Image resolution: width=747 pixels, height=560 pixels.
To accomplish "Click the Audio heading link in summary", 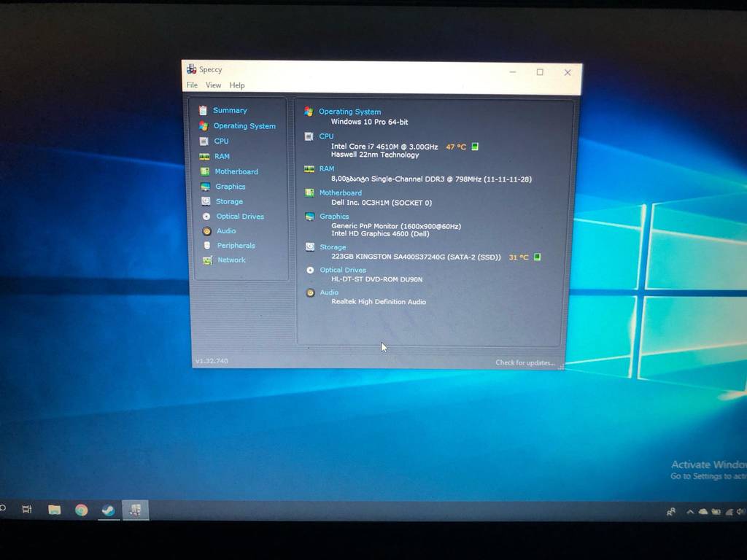I will click(x=329, y=292).
